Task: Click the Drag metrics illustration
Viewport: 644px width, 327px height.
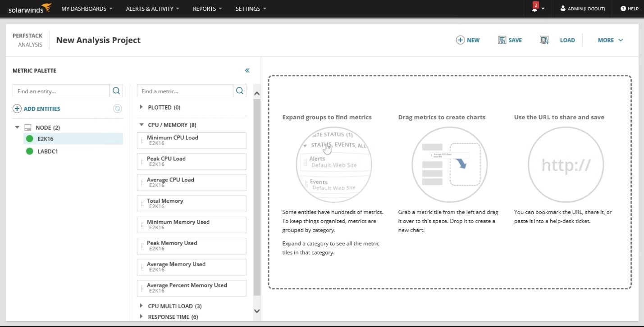Action: point(450,165)
